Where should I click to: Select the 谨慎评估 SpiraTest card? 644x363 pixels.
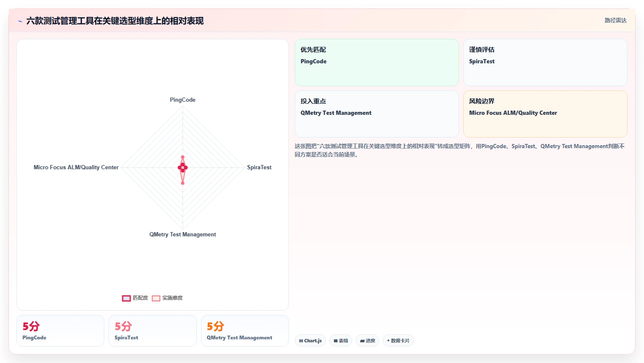tap(545, 62)
